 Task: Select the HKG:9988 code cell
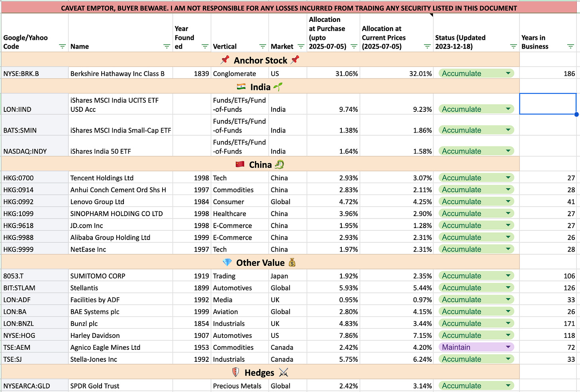coord(35,237)
